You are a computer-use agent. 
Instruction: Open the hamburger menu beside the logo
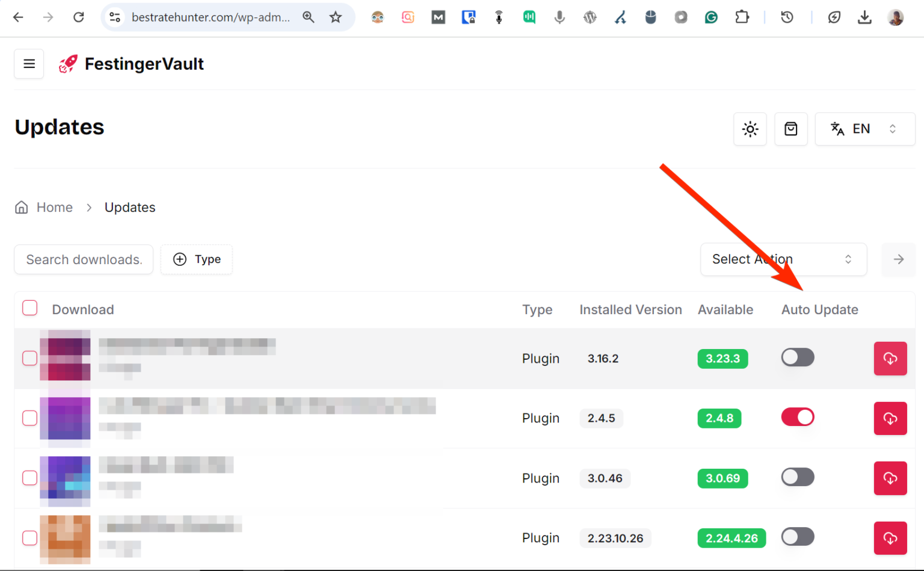pos(28,63)
